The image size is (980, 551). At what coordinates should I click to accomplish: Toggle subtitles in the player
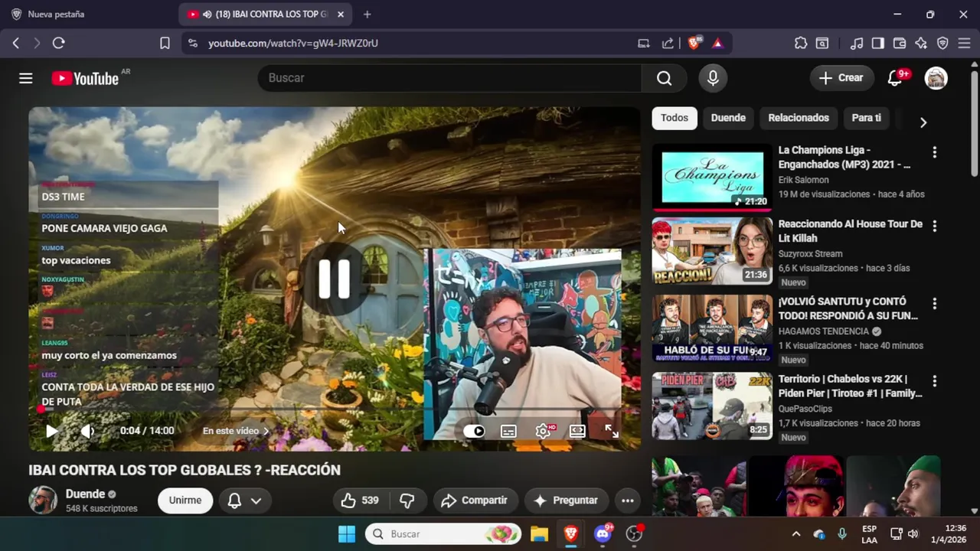point(508,431)
